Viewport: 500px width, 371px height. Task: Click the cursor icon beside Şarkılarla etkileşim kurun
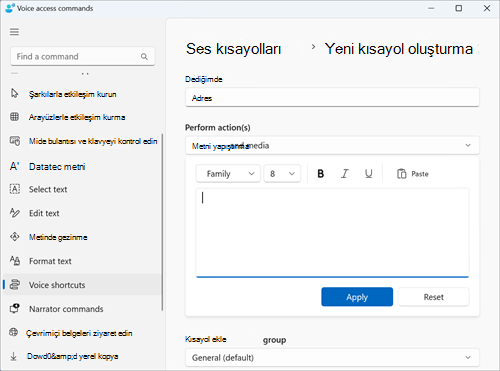coord(14,93)
